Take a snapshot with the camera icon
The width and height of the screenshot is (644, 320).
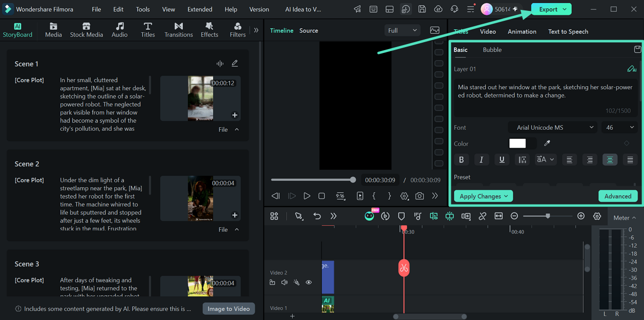[420, 196]
